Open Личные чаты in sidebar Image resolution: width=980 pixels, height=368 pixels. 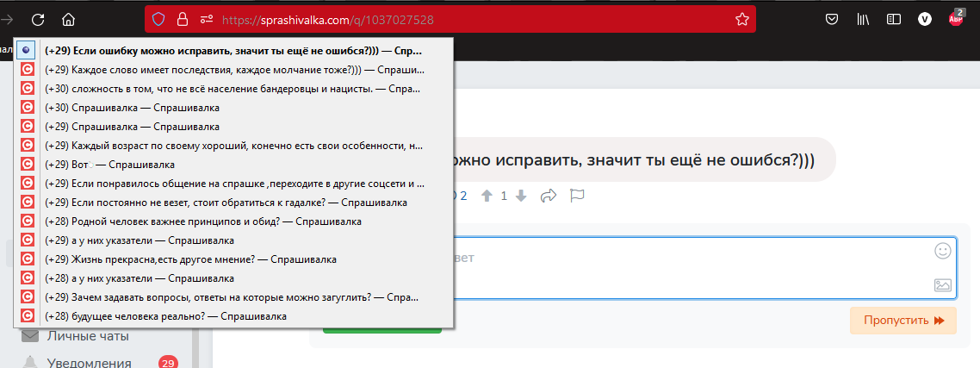click(88, 336)
